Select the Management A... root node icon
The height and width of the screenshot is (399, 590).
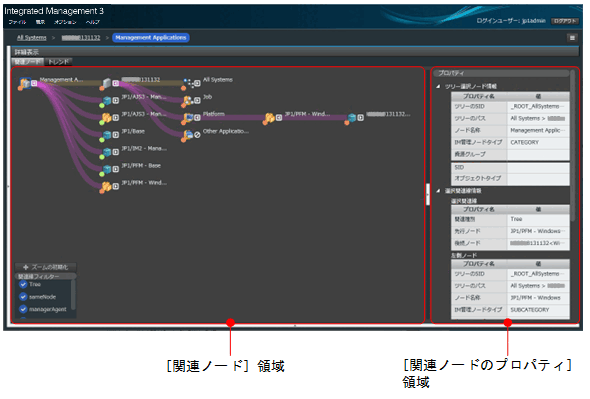click(25, 83)
